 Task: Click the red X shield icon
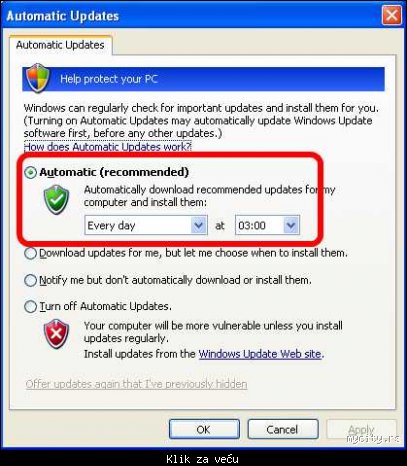coord(56,334)
